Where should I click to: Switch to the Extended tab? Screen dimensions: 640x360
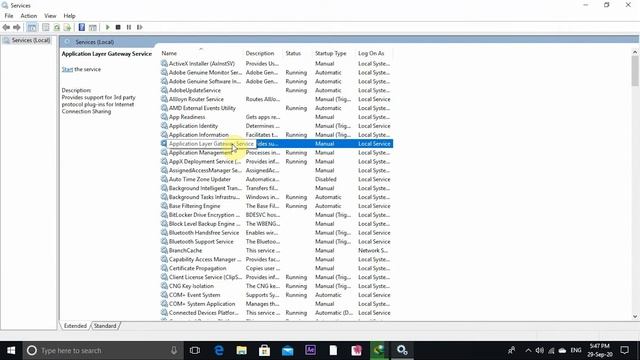(75, 326)
